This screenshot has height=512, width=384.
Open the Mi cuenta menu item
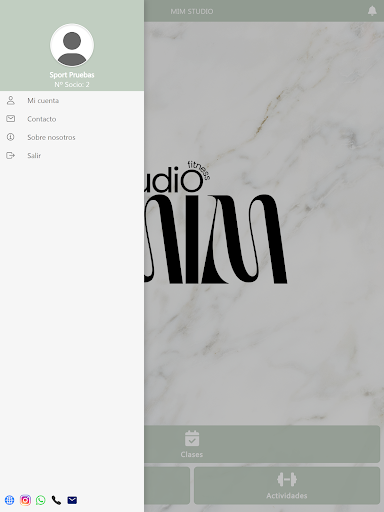pyautogui.click(x=72, y=100)
